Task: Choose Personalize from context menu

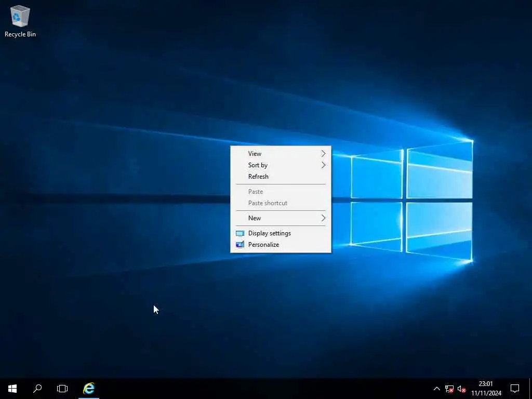Action: coord(281,245)
